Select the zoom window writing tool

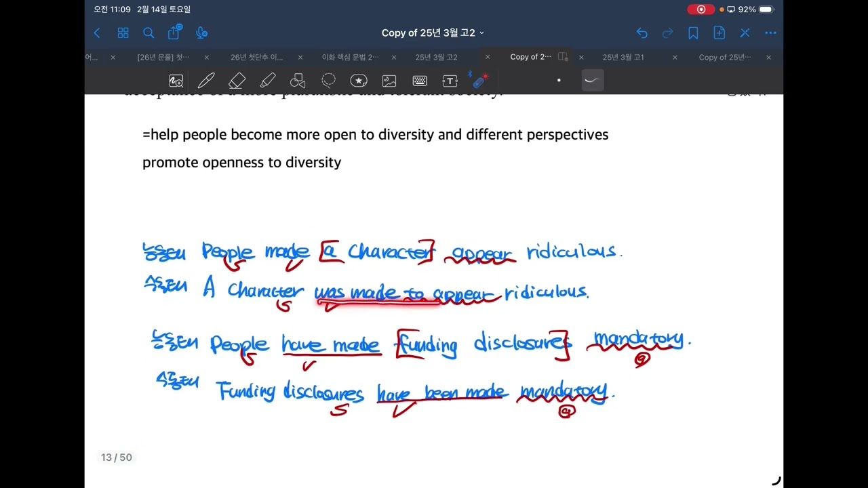176,81
